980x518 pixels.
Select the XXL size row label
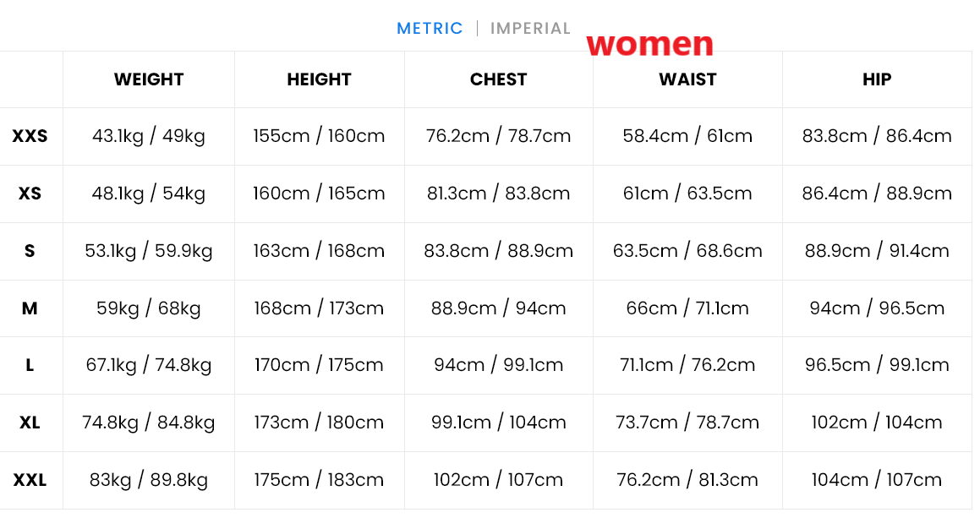click(x=30, y=480)
